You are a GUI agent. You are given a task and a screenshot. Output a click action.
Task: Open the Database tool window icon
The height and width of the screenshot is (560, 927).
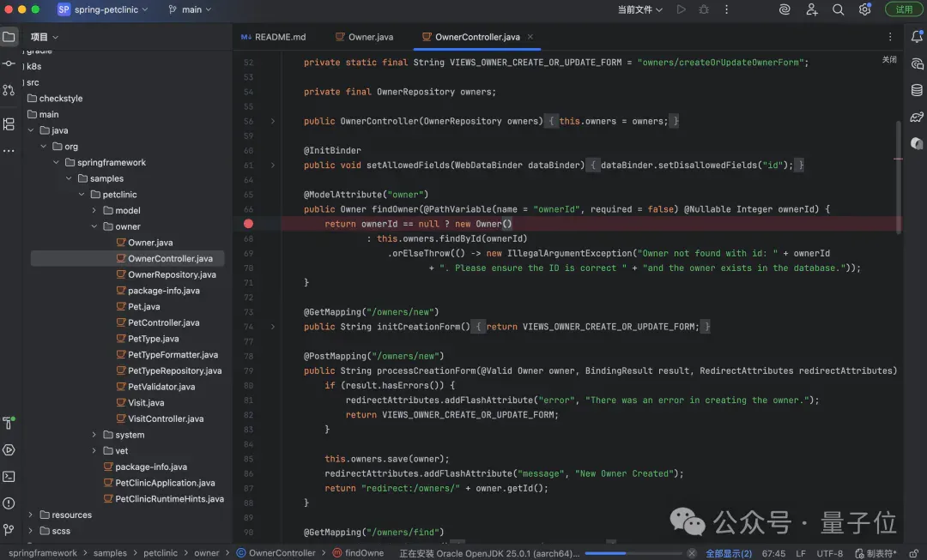coord(917,90)
